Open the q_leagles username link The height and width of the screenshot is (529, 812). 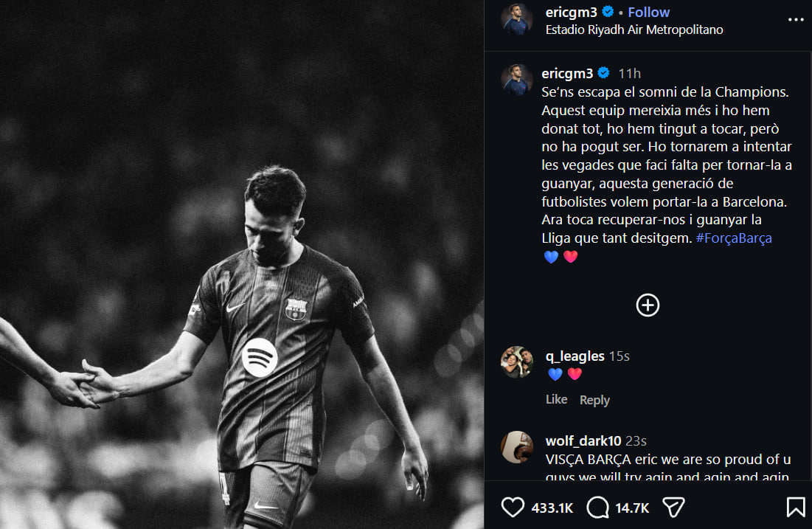click(x=575, y=356)
